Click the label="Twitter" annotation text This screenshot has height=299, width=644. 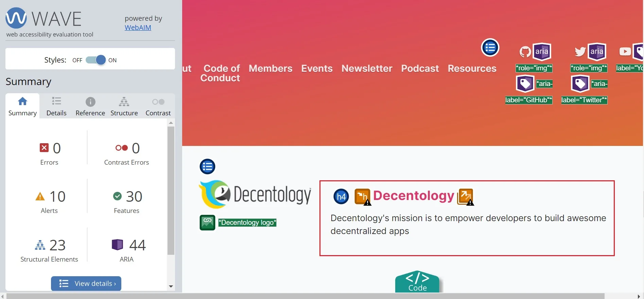click(584, 100)
